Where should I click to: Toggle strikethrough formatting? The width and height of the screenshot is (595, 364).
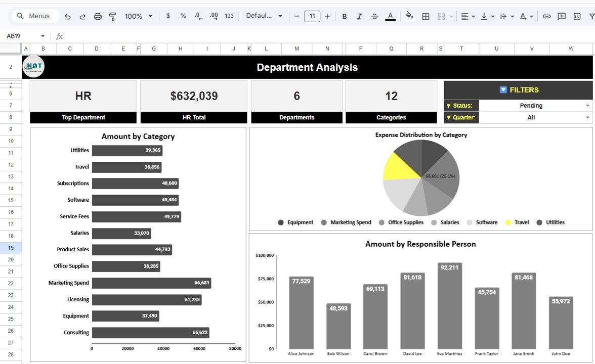point(374,16)
